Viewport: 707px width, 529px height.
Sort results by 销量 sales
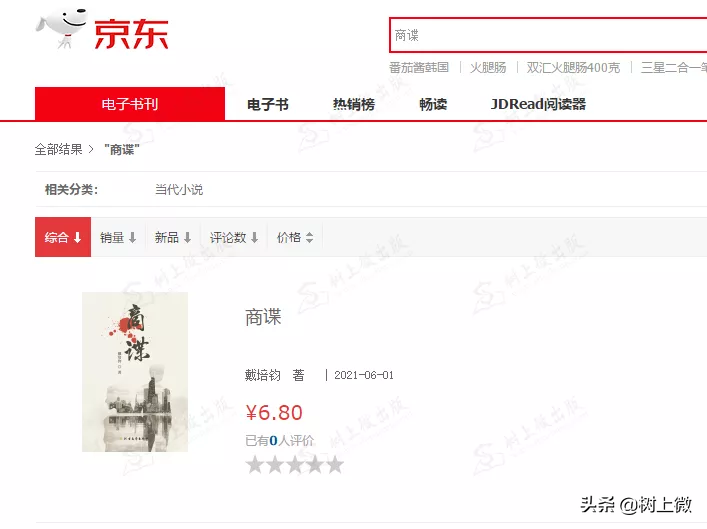(118, 238)
